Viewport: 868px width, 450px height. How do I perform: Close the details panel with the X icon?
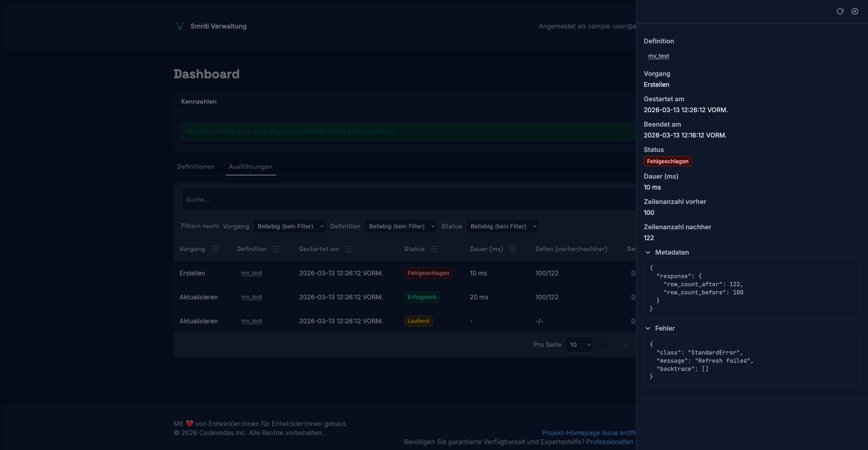click(x=855, y=11)
